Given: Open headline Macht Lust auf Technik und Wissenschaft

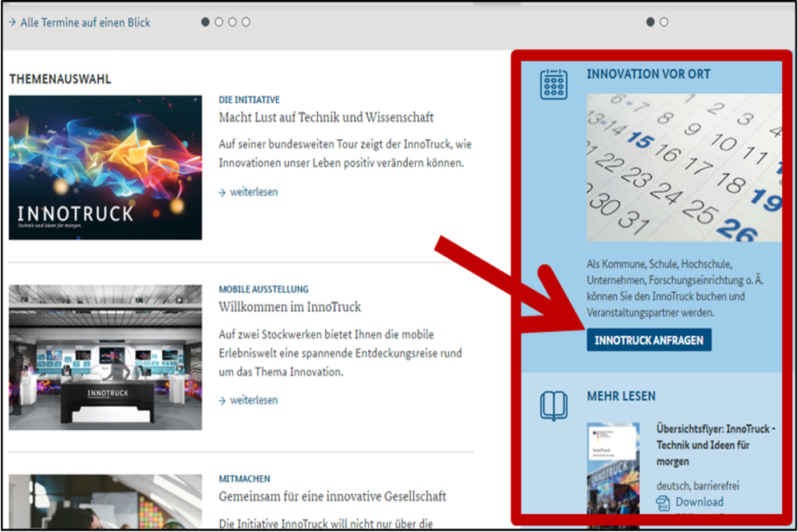Looking at the screenshot, I should coord(326,118).
